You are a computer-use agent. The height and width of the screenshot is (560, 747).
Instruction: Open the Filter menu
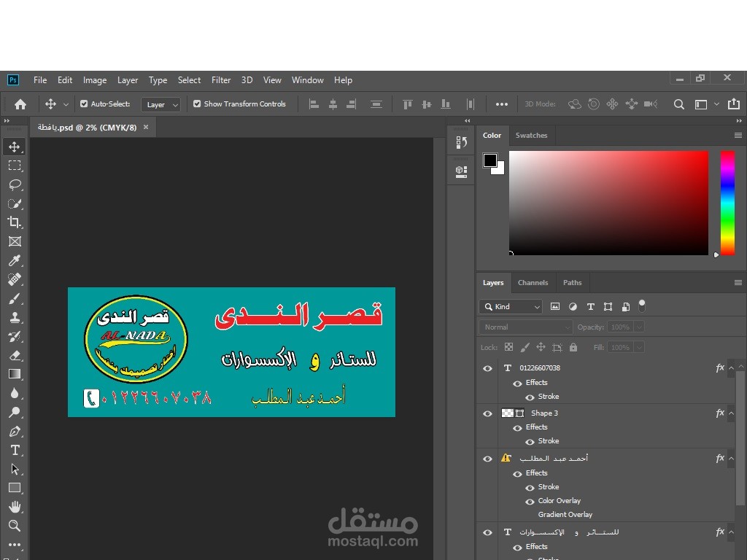[x=221, y=80]
